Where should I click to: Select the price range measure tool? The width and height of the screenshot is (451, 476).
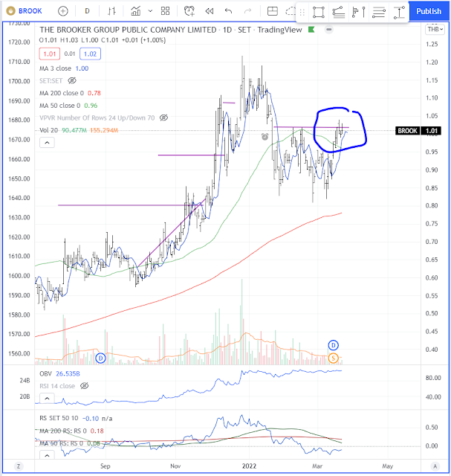tap(399, 12)
